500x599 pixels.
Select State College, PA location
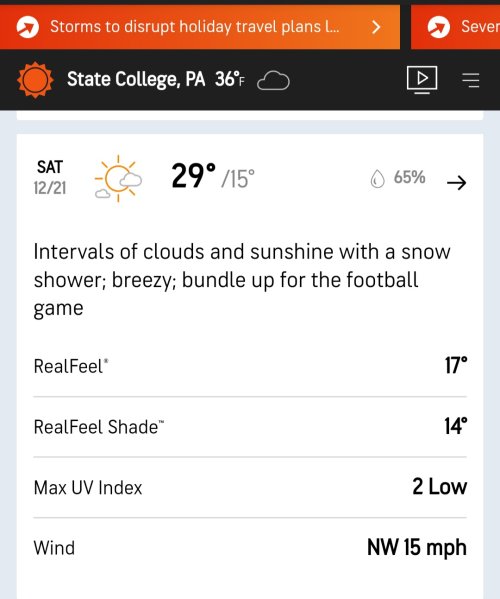[136, 79]
